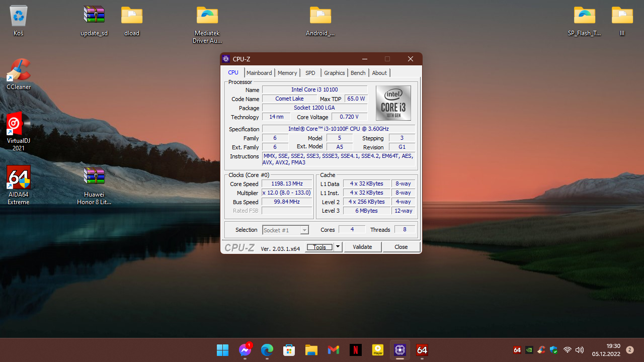This screenshot has height=362, width=644.
Task: Open the Netflix icon in the taskbar
Action: click(355, 350)
